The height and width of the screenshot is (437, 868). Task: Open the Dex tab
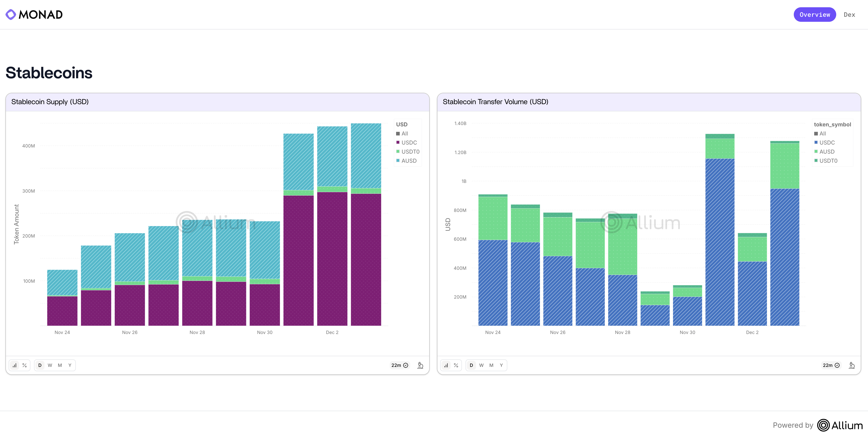(849, 15)
